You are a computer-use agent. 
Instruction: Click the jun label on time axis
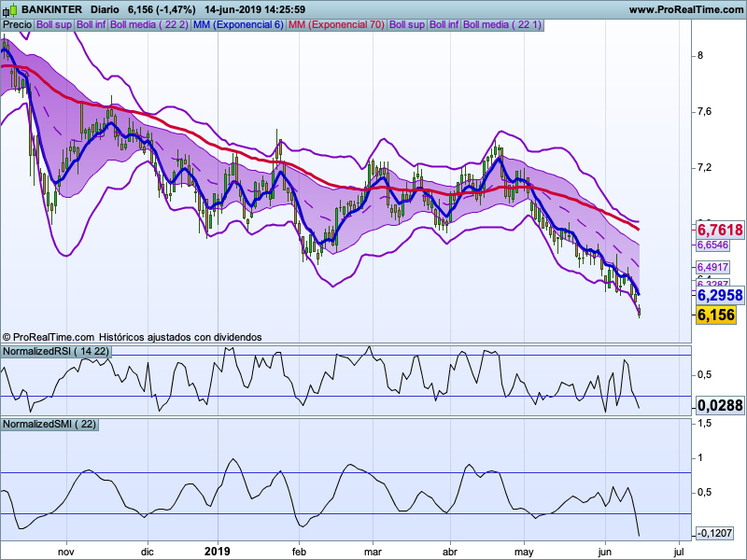point(604,552)
